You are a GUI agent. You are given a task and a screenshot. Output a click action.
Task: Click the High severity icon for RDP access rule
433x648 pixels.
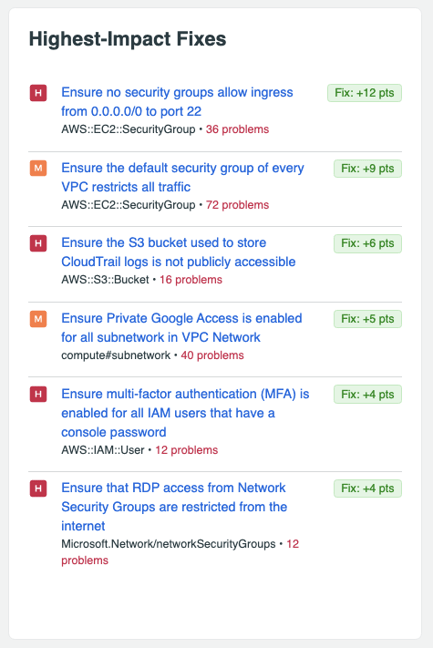(x=38, y=488)
